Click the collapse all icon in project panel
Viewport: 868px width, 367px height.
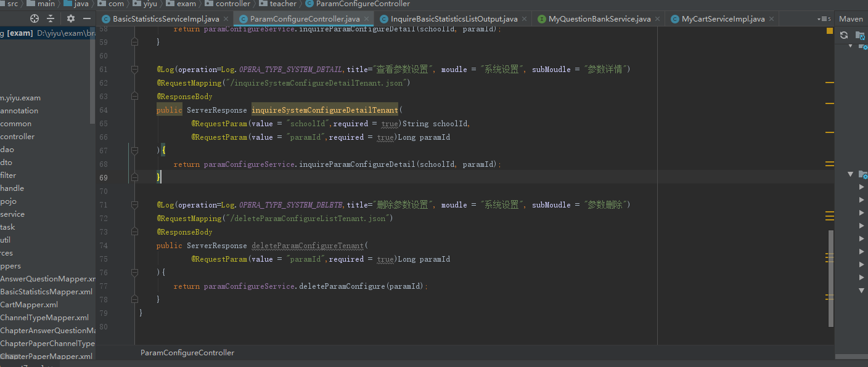[x=51, y=18]
